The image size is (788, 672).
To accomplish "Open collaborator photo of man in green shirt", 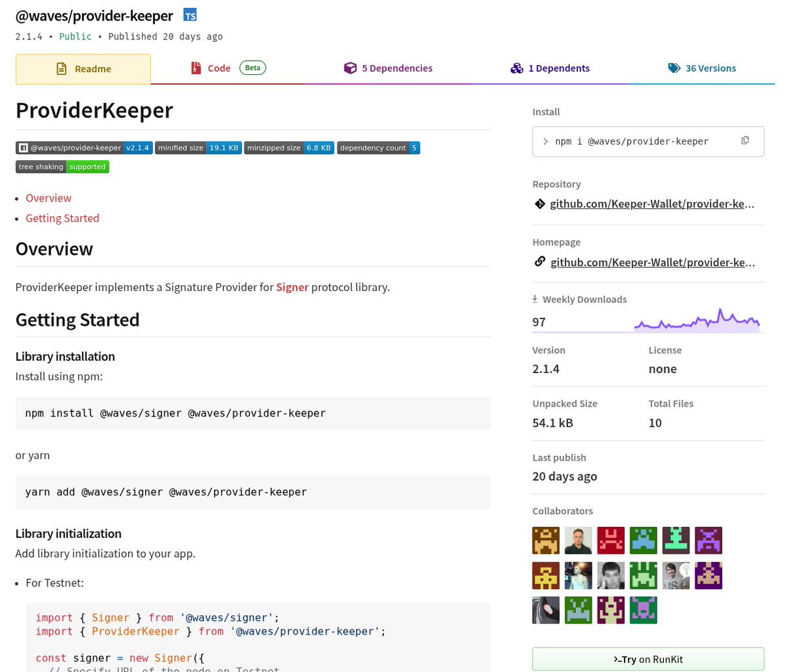I will point(579,541).
